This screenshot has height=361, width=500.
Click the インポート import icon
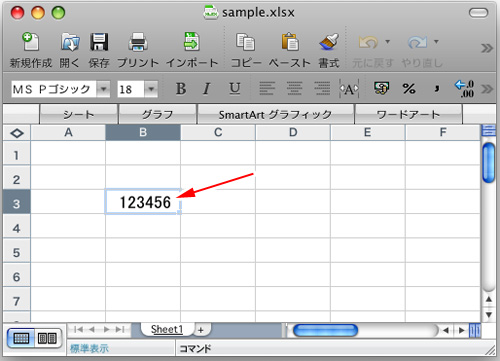[x=192, y=42]
